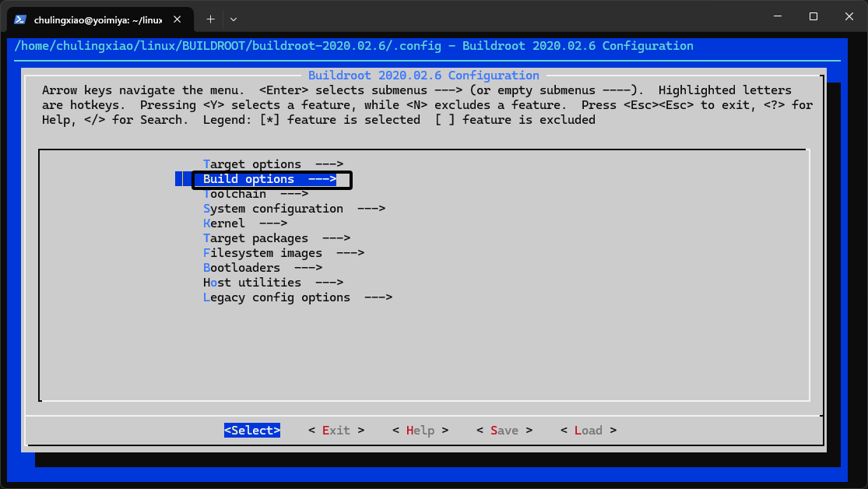
Task: Click the .config path title text
Action: coord(353,46)
